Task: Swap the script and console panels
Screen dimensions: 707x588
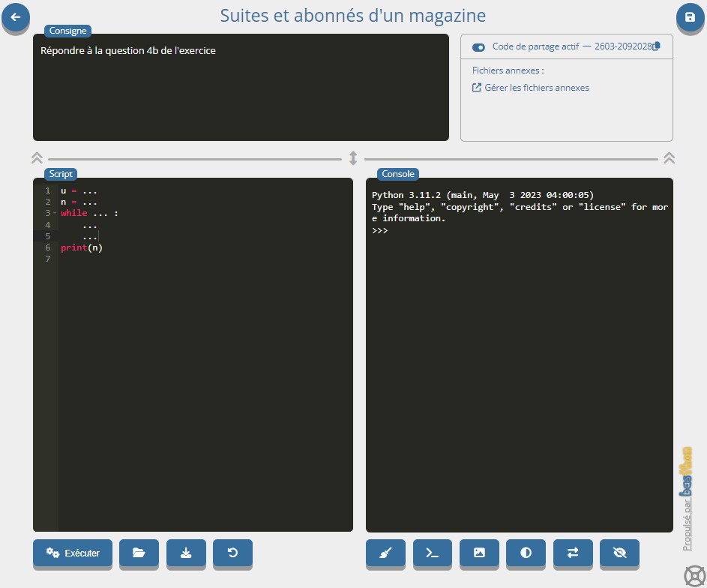Action: [573, 553]
